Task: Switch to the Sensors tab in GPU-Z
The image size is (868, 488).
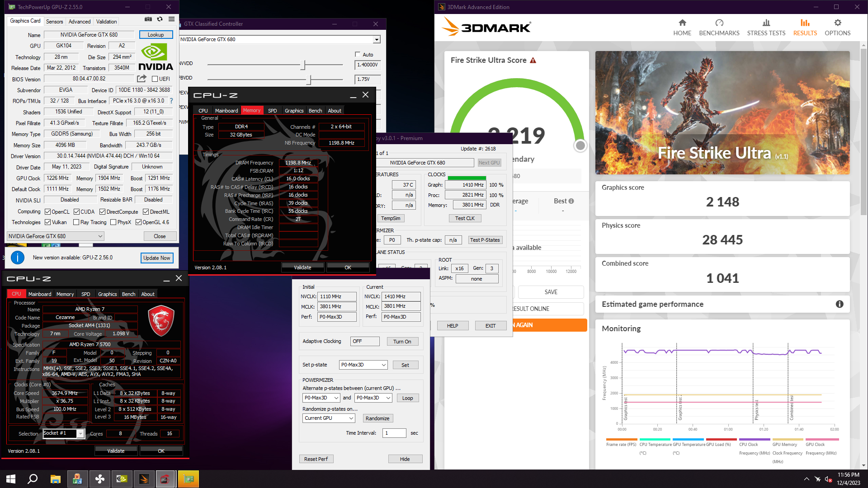Action: 55,22
